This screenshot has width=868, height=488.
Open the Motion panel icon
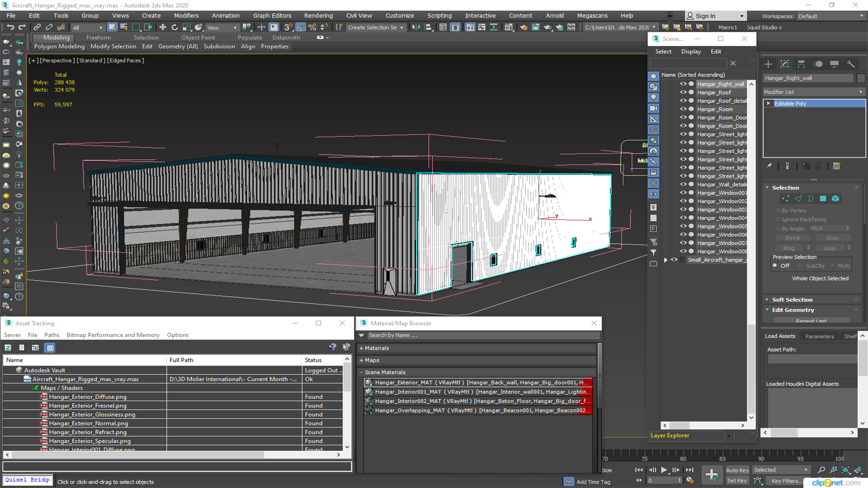point(818,64)
